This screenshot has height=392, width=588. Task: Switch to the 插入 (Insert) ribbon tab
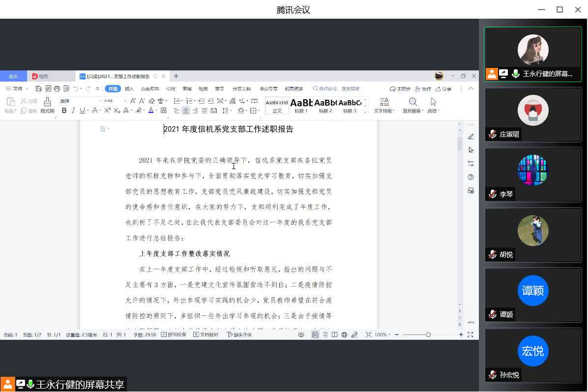[x=129, y=89]
